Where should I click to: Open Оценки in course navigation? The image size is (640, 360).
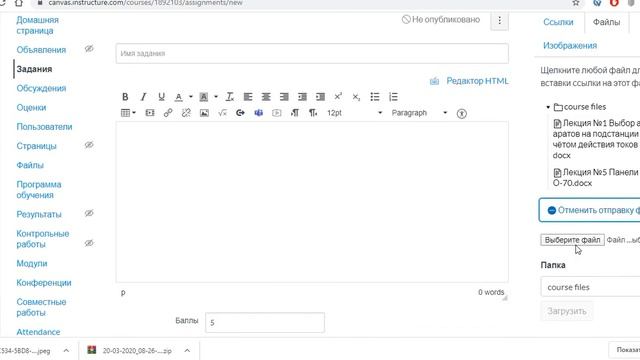click(31, 107)
